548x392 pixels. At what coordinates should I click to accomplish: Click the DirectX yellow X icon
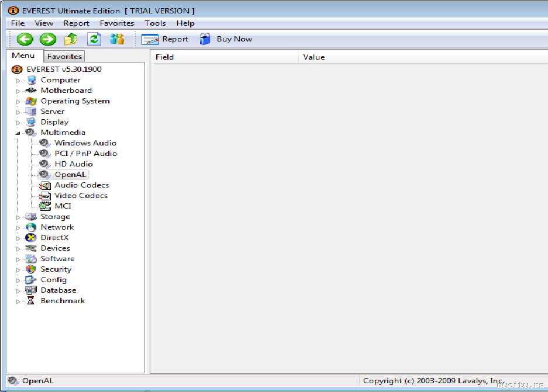(x=31, y=238)
